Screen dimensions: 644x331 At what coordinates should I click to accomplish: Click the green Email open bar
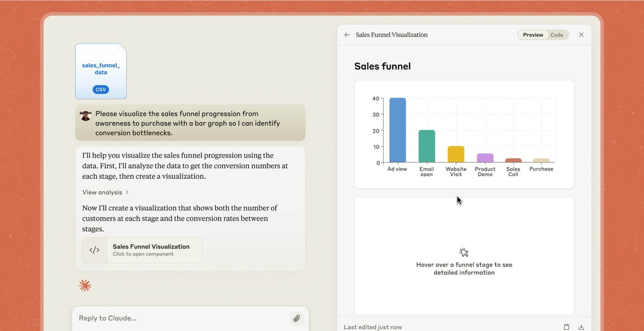(427, 146)
